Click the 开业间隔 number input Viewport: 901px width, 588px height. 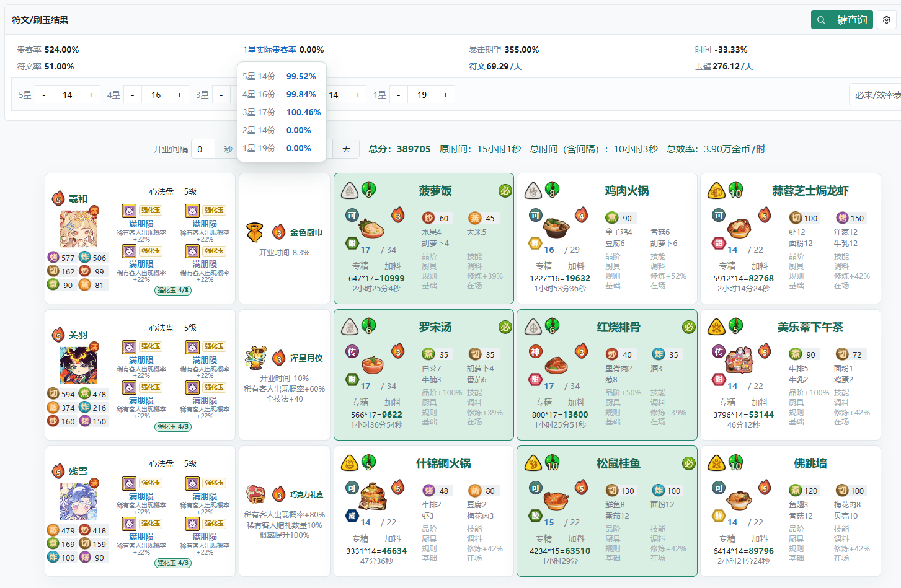203,149
